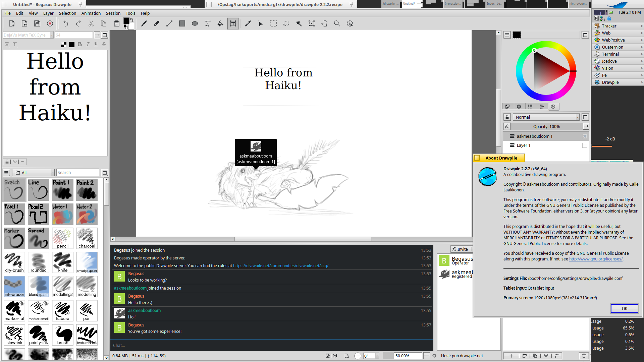Screen dimensions: 644x362
Task: Click the black foreground color swatch
Action: pyautogui.click(x=126, y=21)
